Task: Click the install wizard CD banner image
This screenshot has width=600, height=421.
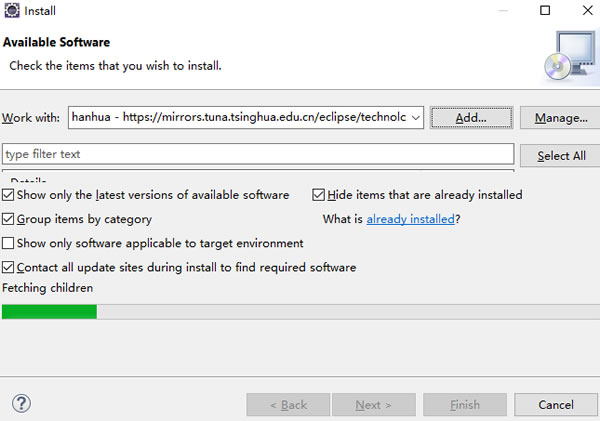Action: click(x=565, y=54)
